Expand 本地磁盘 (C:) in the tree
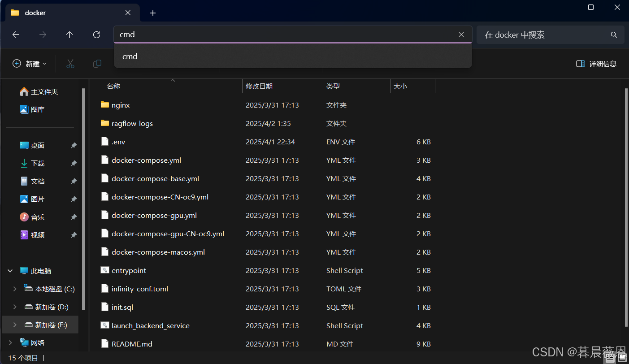The width and height of the screenshot is (629, 364). click(x=14, y=289)
